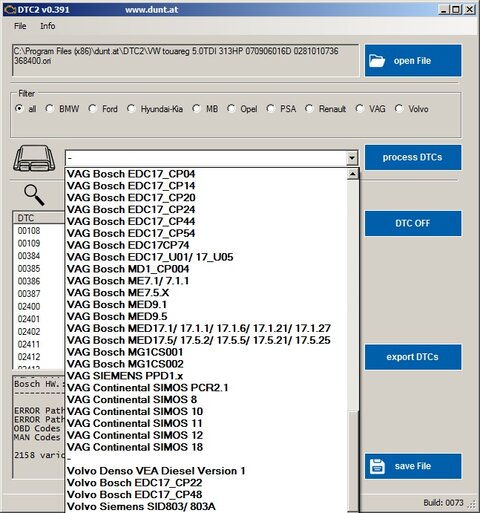Select the Opel filter radio button
The height and width of the screenshot is (513, 480).
point(231,109)
